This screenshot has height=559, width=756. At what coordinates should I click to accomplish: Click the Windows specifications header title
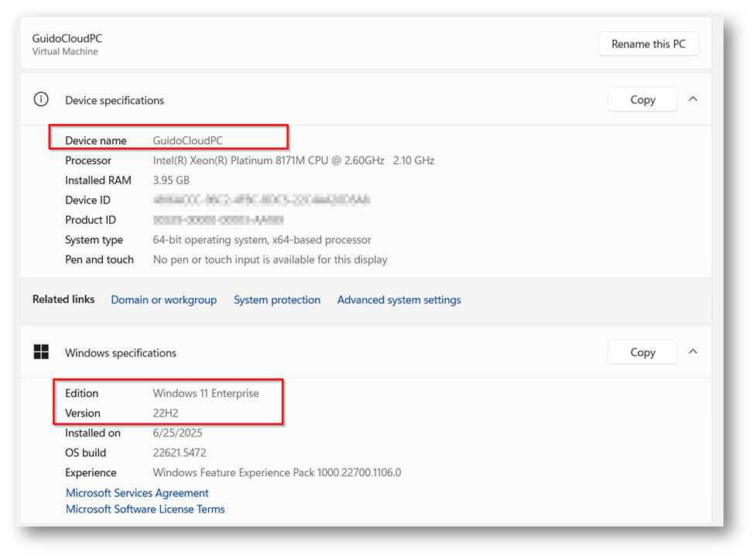[x=121, y=353]
